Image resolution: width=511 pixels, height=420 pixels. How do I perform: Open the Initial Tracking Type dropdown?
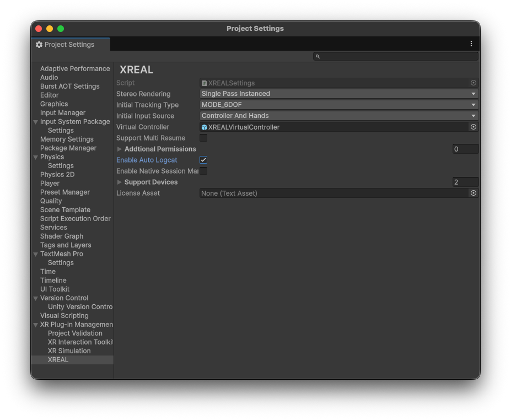click(338, 105)
